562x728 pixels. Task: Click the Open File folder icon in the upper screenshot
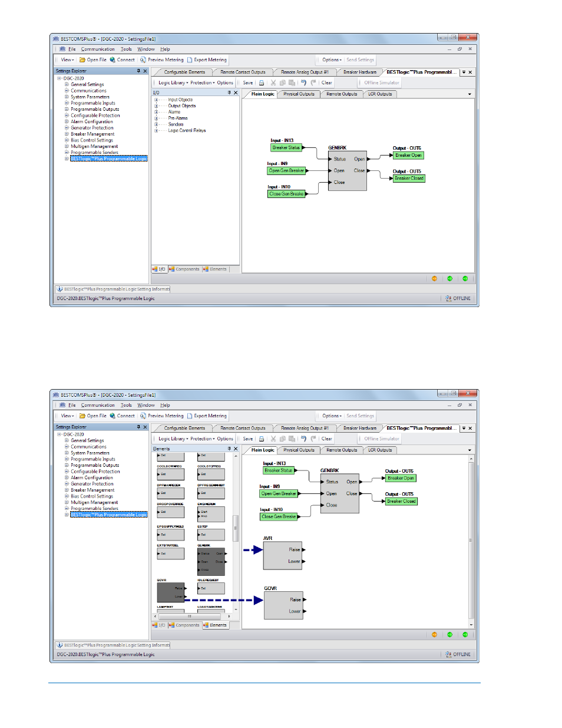(82, 60)
